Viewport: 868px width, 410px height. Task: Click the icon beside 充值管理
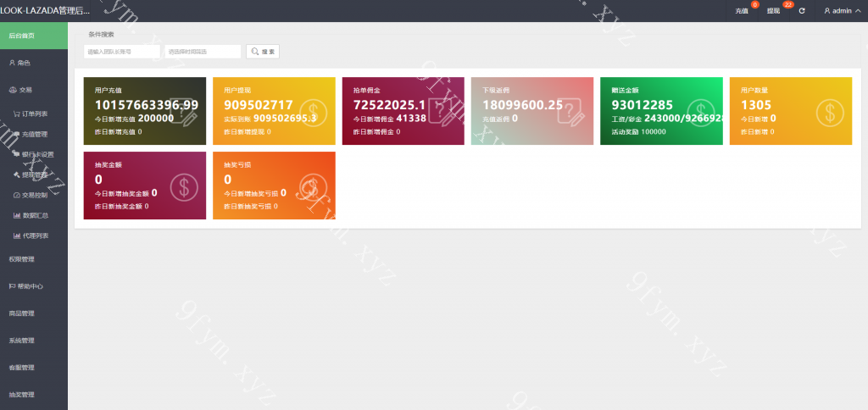point(17,134)
